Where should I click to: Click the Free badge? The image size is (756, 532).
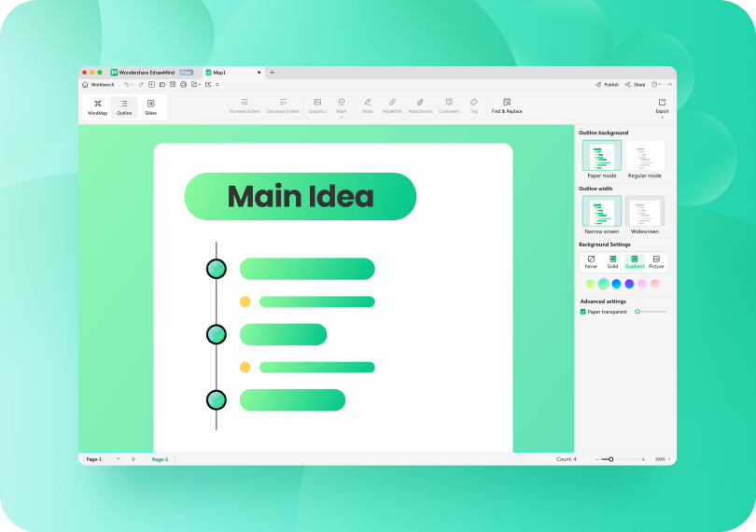click(x=186, y=73)
